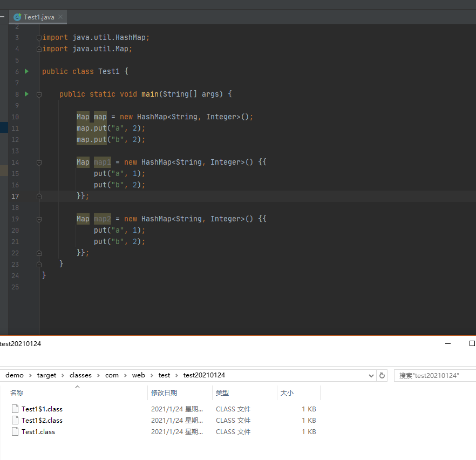Click the map2 variable name on line 19
The height and width of the screenshot is (460, 476).
(103, 219)
